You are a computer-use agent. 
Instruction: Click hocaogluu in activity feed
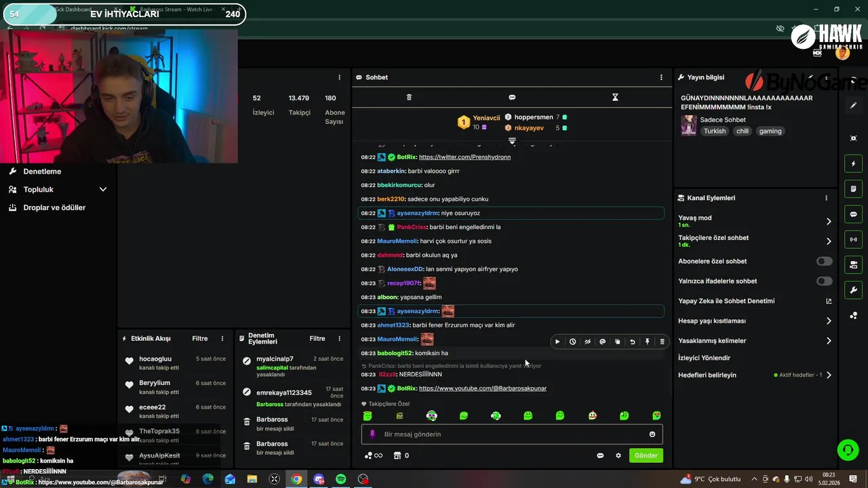(x=155, y=359)
